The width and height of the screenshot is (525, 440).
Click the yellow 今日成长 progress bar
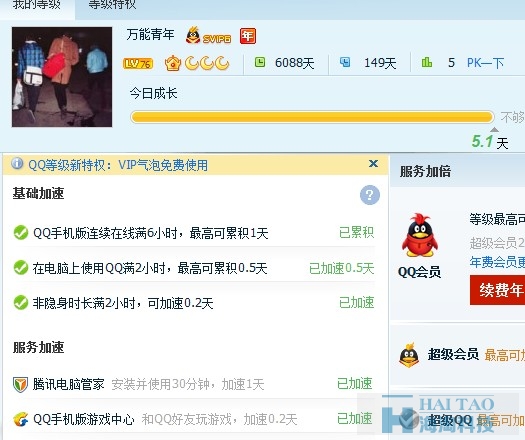[312, 117]
